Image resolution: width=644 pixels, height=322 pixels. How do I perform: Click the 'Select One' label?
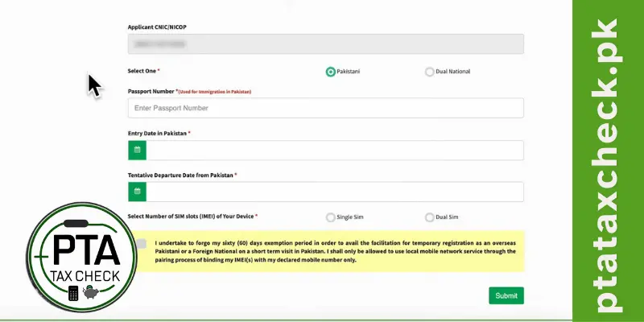tap(142, 71)
